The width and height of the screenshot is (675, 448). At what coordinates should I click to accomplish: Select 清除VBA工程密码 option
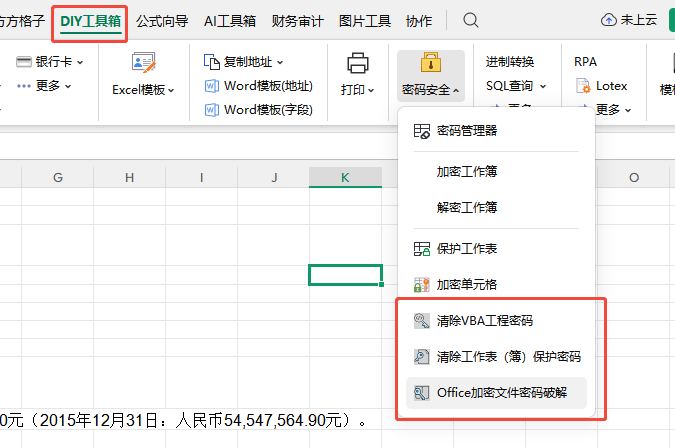[484, 321]
